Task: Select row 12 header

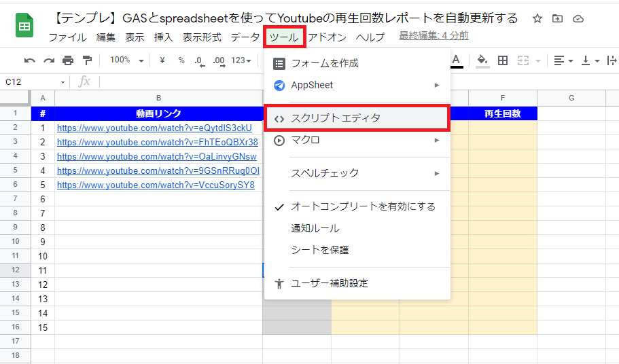Action: point(16,270)
